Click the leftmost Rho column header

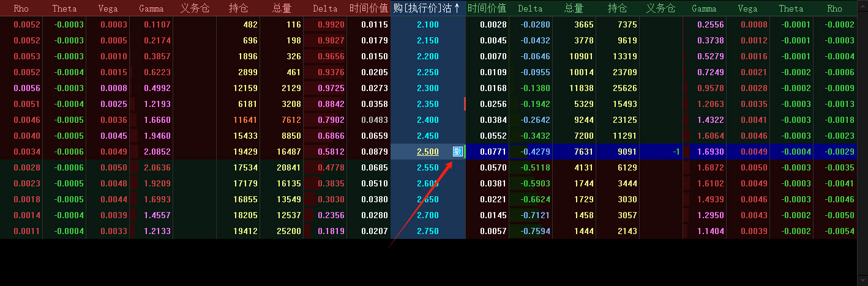21,9
